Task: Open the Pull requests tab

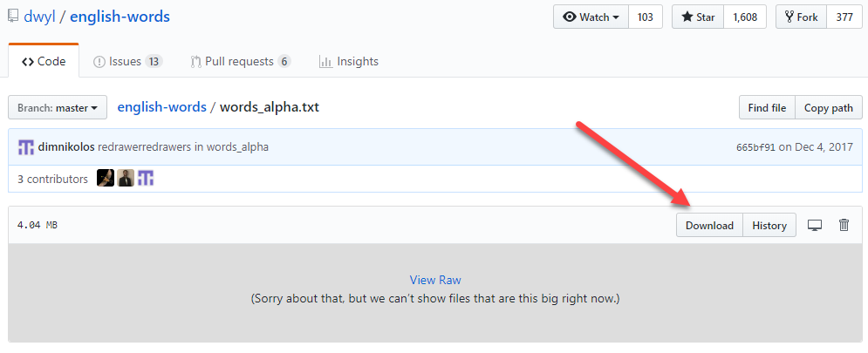Action: coord(240,61)
